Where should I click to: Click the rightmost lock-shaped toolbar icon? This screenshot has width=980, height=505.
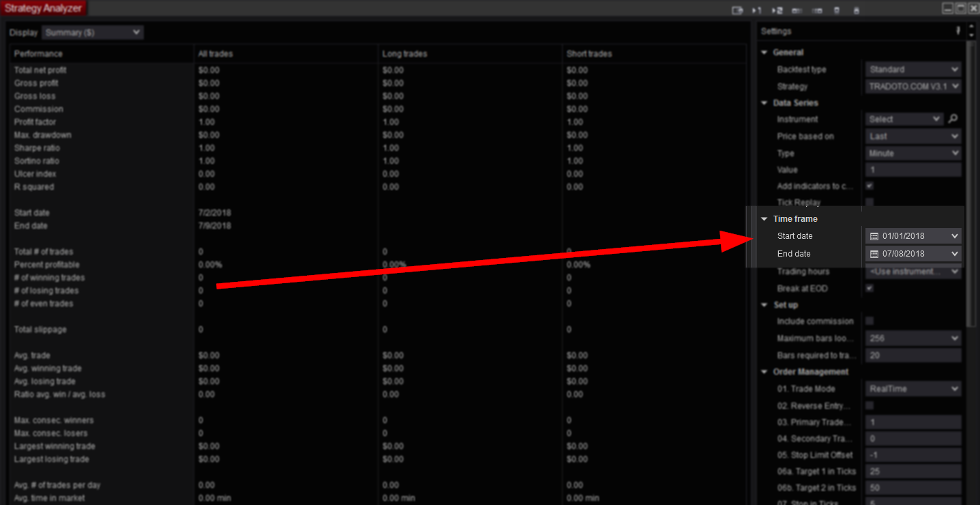pos(856,10)
